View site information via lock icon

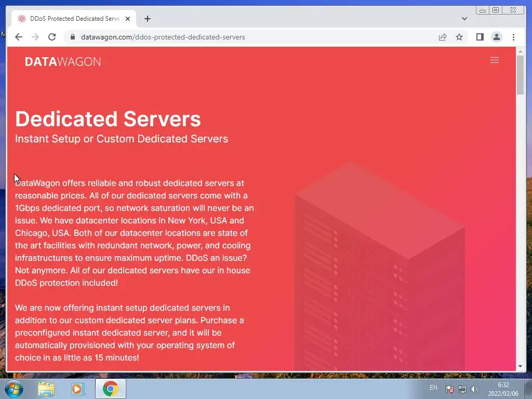[x=72, y=37]
